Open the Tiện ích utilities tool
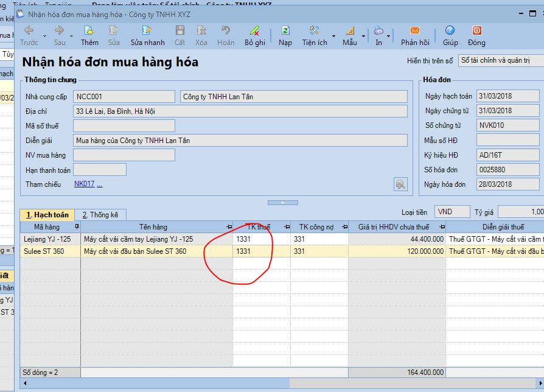 point(315,35)
